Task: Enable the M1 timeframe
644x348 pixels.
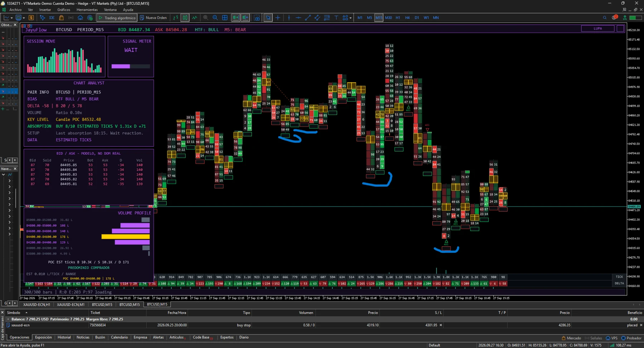Action: coord(360,18)
